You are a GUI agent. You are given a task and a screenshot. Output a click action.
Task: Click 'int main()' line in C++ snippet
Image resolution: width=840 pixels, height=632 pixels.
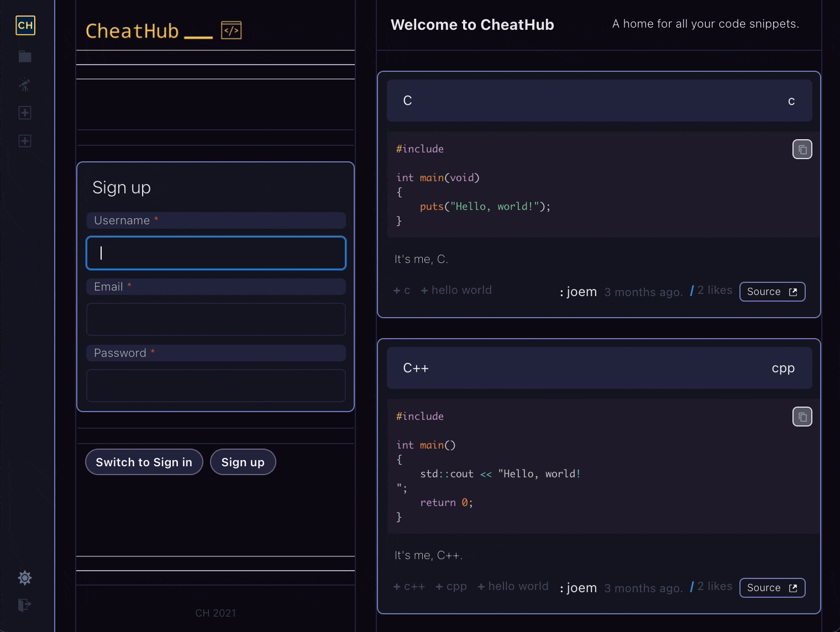[426, 445]
